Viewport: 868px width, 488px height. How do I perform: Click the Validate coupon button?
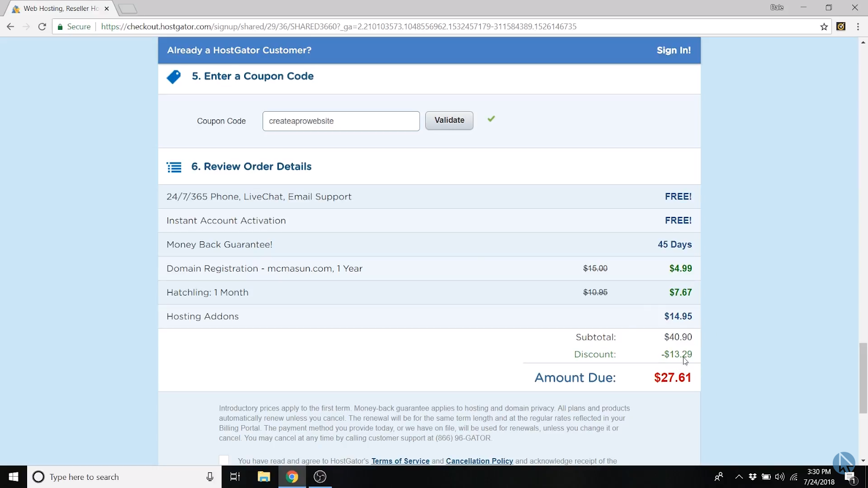449,120
